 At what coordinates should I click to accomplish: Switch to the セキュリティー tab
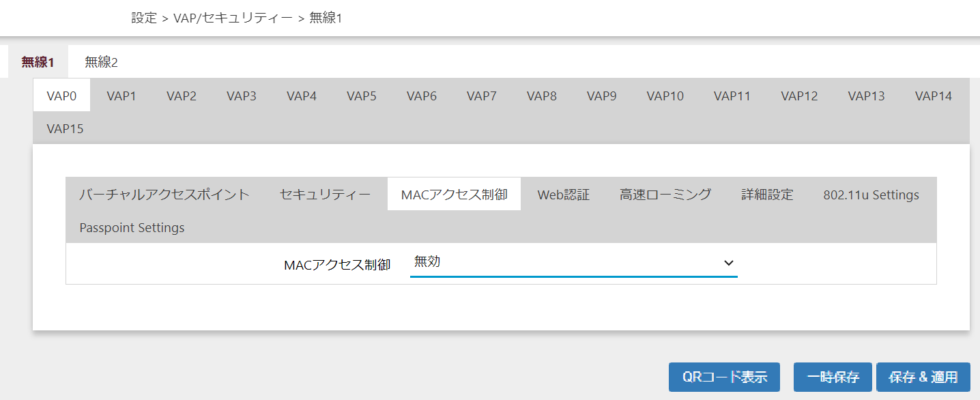click(326, 195)
